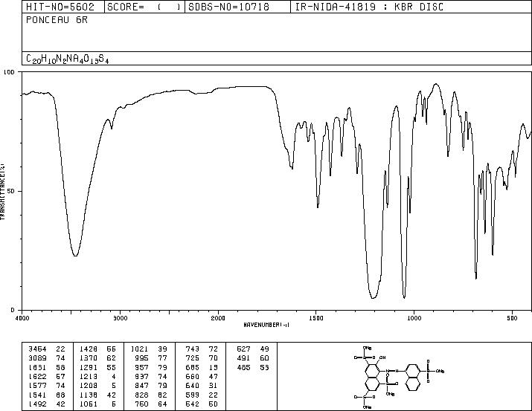Screen dimensions: 532x411
Task: Select peak 1428 in the peak table
Action: tap(89, 349)
